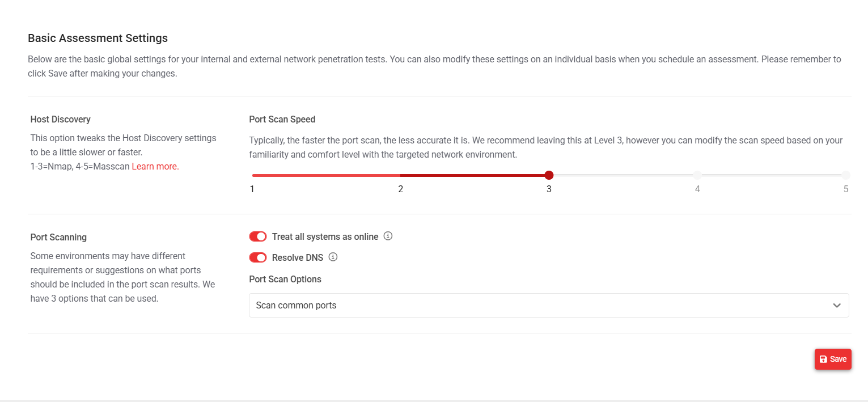This screenshot has height=402, width=868.
Task: Open the Learn more link for Host Discovery
Action: [155, 167]
